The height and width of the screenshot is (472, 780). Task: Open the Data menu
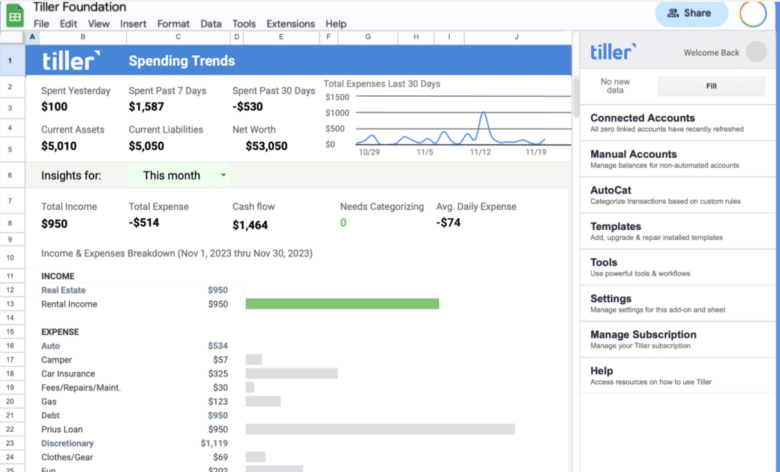pos(210,23)
